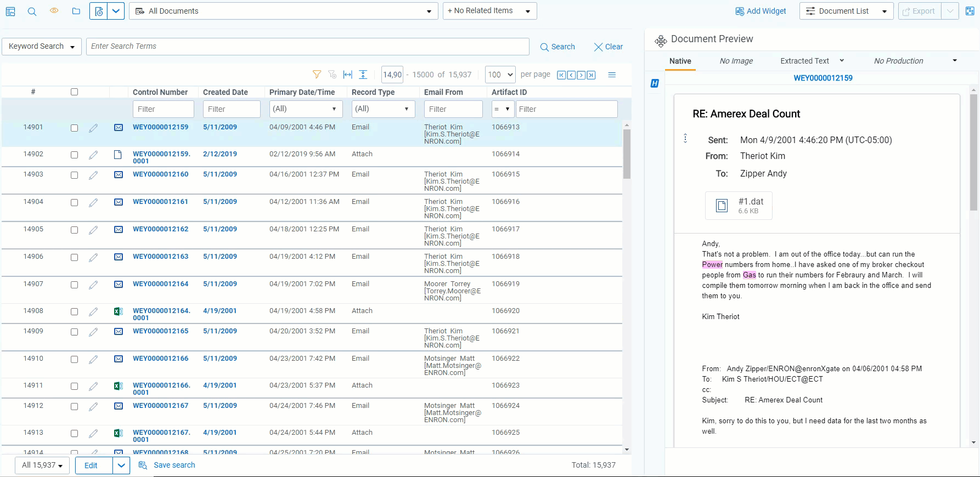Expand the 100 per page dropdown
This screenshot has height=477, width=980.
click(x=500, y=75)
